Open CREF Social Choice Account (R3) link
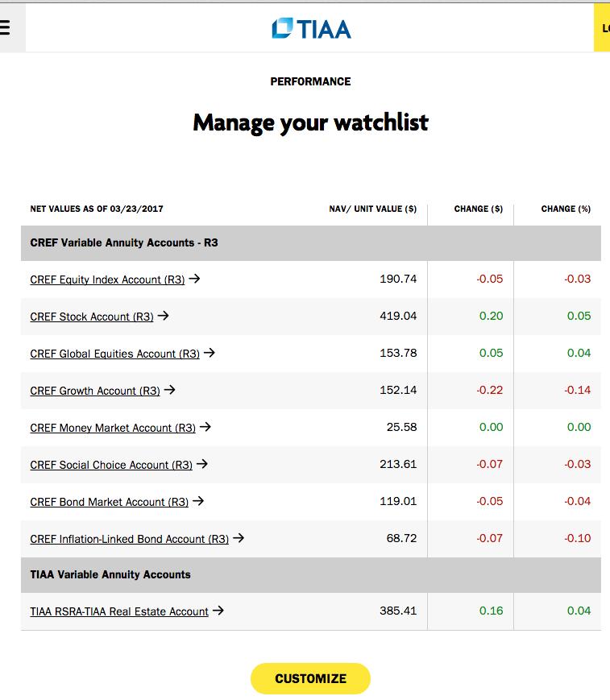The height and width of the screenshot is (700, 610). point(111,465)
